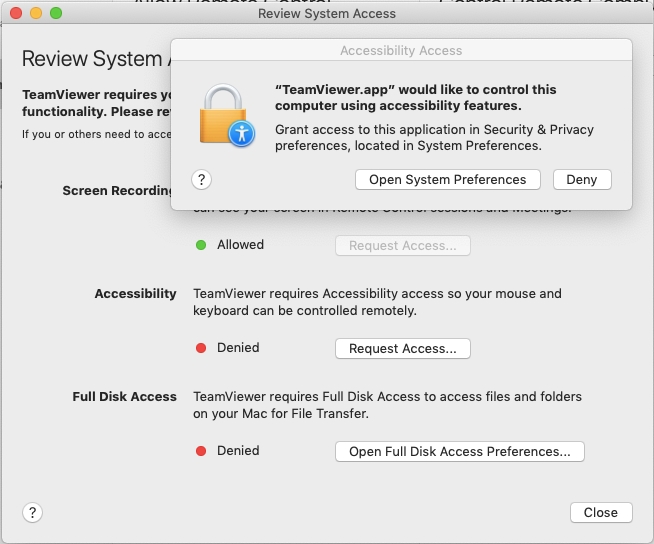Click the Accessibility Access dialog title bar
The image size is (654, 544).
pyautogui.click(x=401, y=50)
